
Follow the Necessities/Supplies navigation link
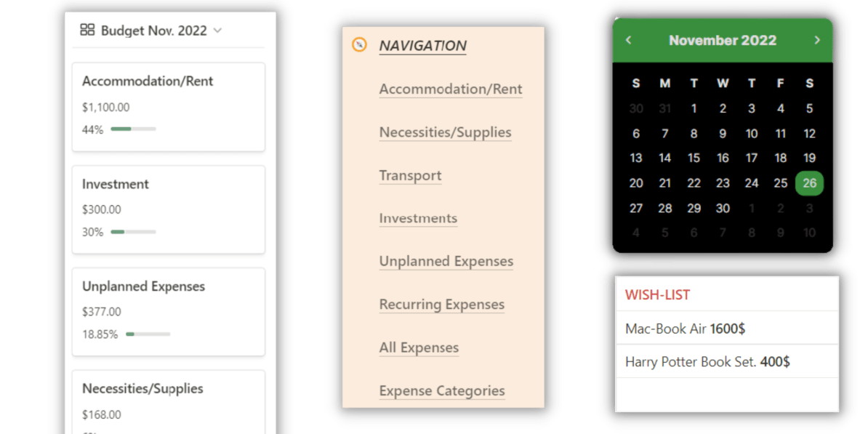click(x=445, y=133)
